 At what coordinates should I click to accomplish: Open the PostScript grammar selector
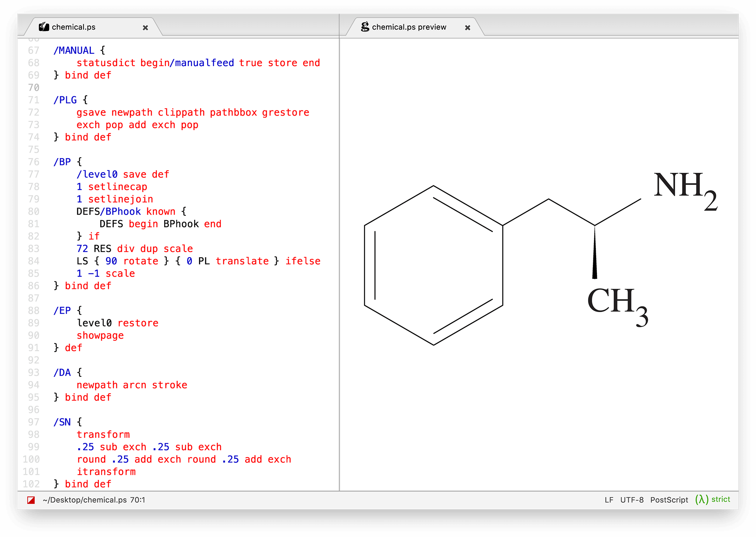point(669,500)
